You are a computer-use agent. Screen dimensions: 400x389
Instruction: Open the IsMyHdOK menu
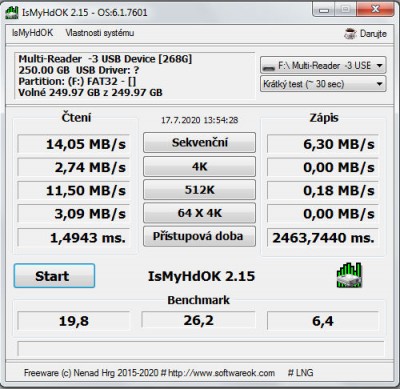[32, 33]
